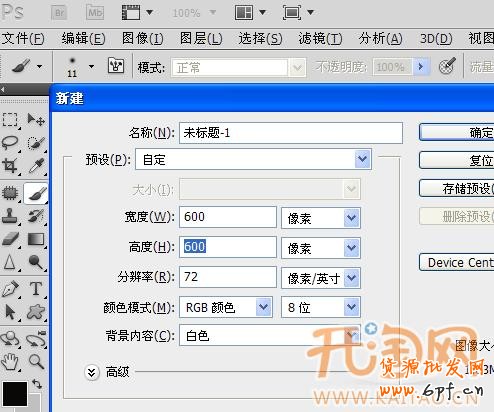The image size is (494, 412).
Task: Select the Crop tool
Action: (x=9, y=166)
